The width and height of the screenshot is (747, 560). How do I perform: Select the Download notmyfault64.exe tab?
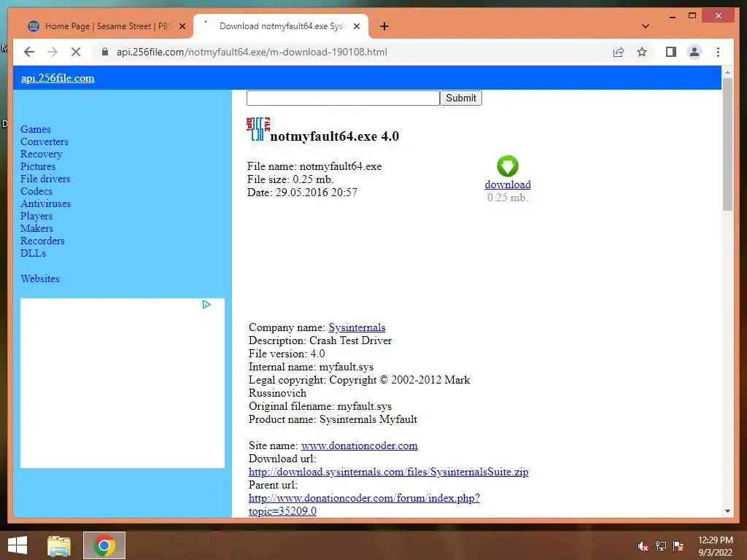coord(281,26)
